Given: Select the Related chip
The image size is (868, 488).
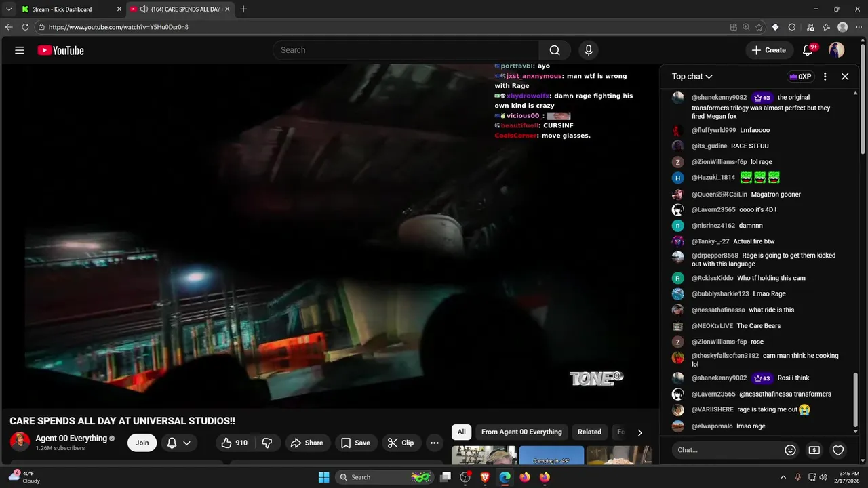Looking at the screenshot, I should coord(589,432).
